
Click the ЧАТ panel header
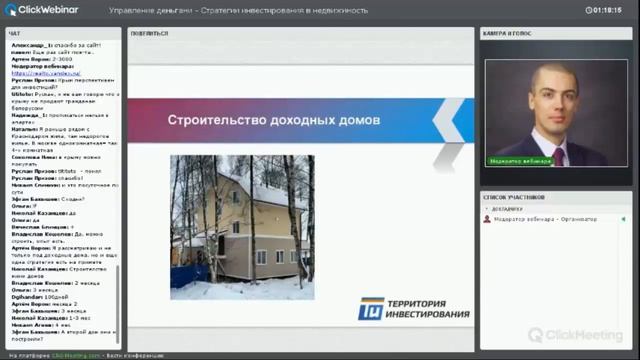(x=63, y=33)
